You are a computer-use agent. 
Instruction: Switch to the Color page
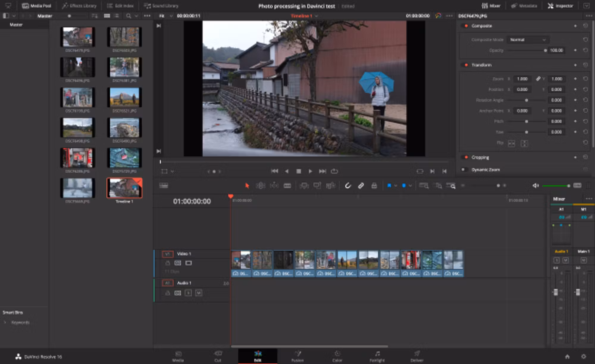[337, 356]
